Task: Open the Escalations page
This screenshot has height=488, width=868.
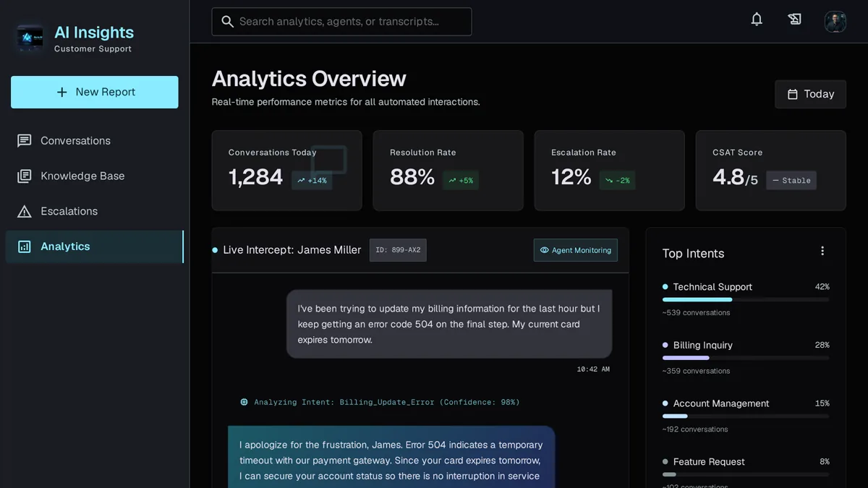Action: (94, 212)
